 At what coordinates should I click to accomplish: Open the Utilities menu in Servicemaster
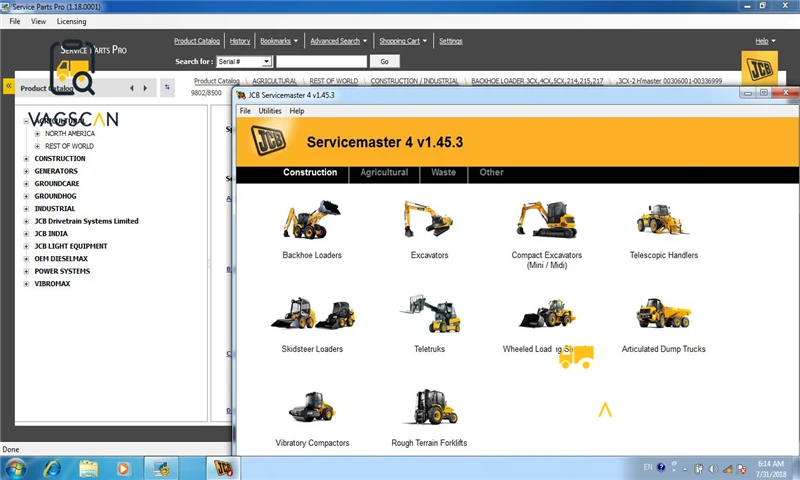[x=270, y=111]
